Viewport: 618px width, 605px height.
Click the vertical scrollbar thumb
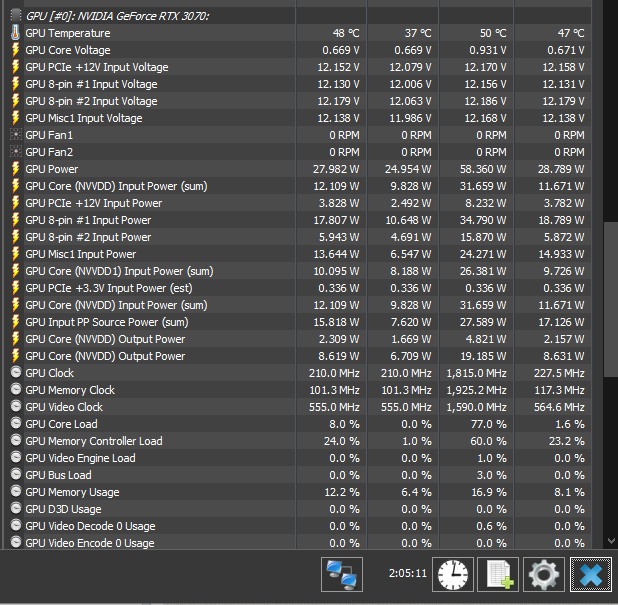coord(611,300)
